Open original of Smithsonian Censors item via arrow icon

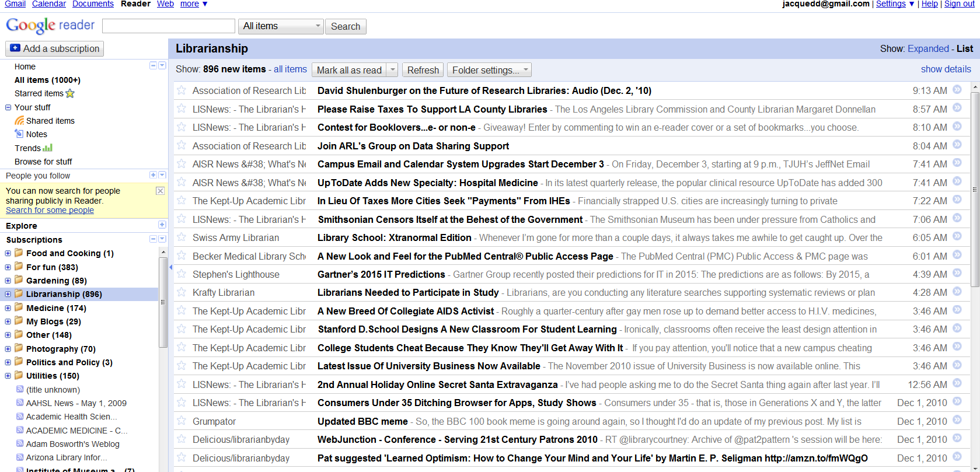pos(957,218)
